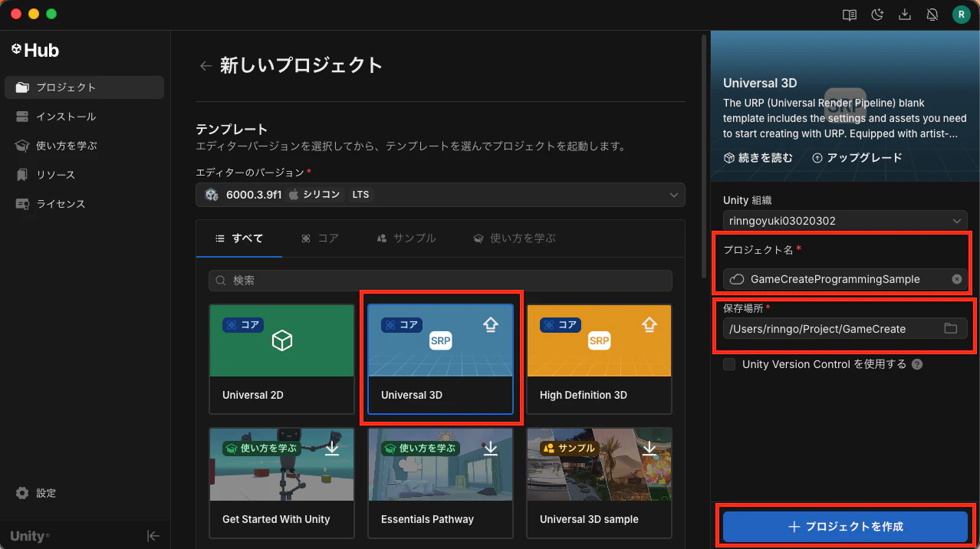Click upgrade arrow icon on Universal 3D card
The height and width of the screenshot is (549, 980).
point(491,324)
